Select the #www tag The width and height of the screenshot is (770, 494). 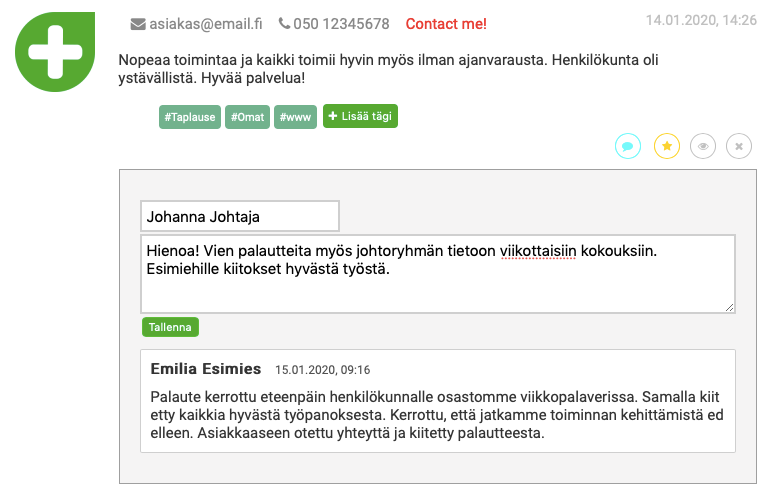[295, 117]
